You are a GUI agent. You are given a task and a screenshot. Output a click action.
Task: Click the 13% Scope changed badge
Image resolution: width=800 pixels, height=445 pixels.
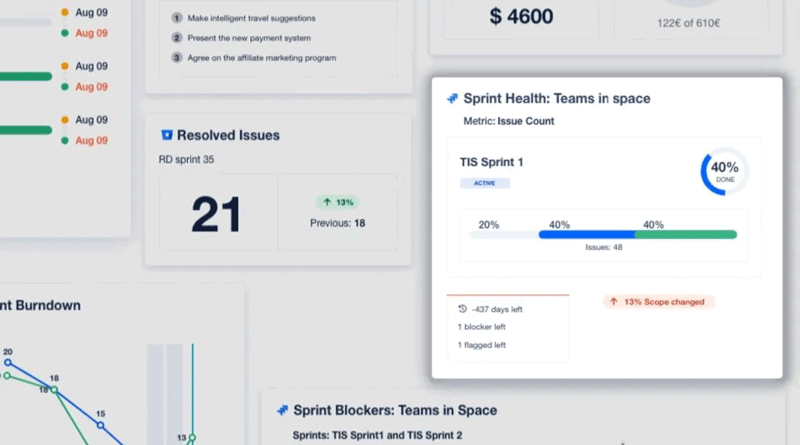pos(659,301)
